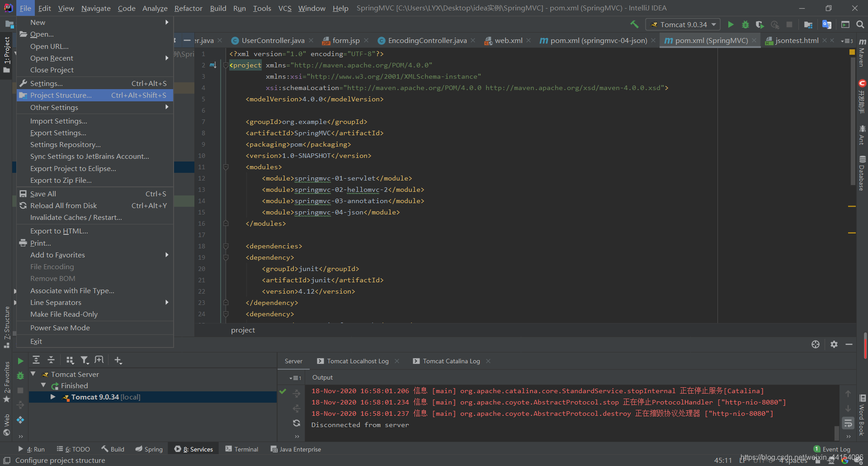Switch to the Tomcat Catalina Log tab
Screen dimensions: 868x466
pos(451,361)
